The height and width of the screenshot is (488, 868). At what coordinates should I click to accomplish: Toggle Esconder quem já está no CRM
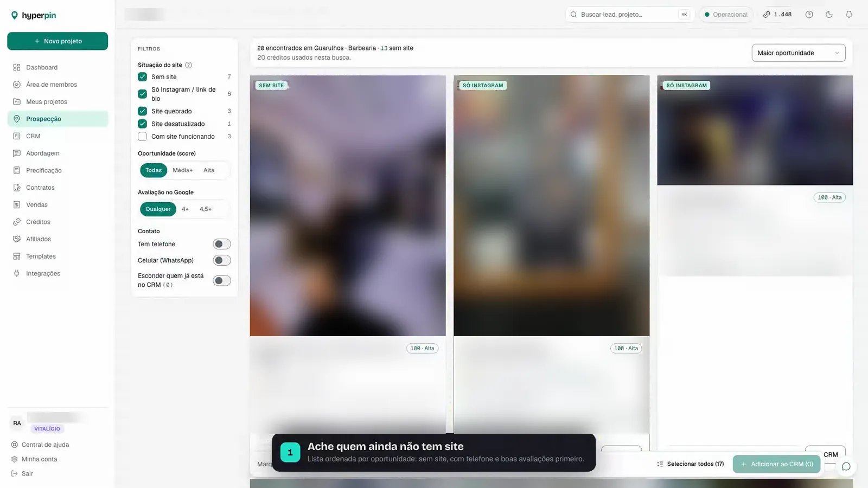pos(222,280)
